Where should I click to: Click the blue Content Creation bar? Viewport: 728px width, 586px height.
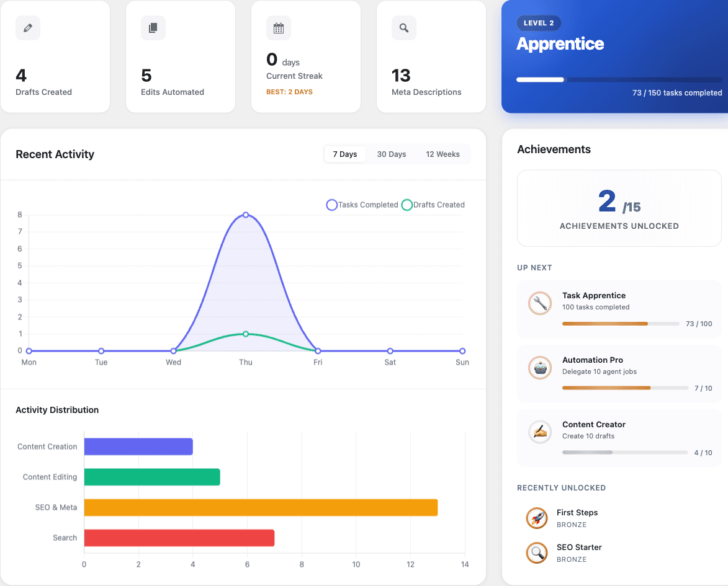[138, 446]
